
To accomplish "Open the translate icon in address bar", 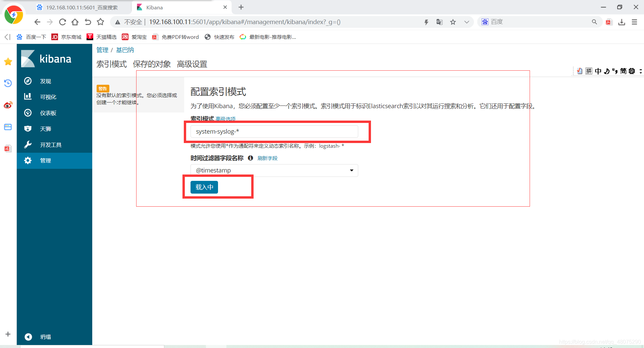I will coord(439,22).
